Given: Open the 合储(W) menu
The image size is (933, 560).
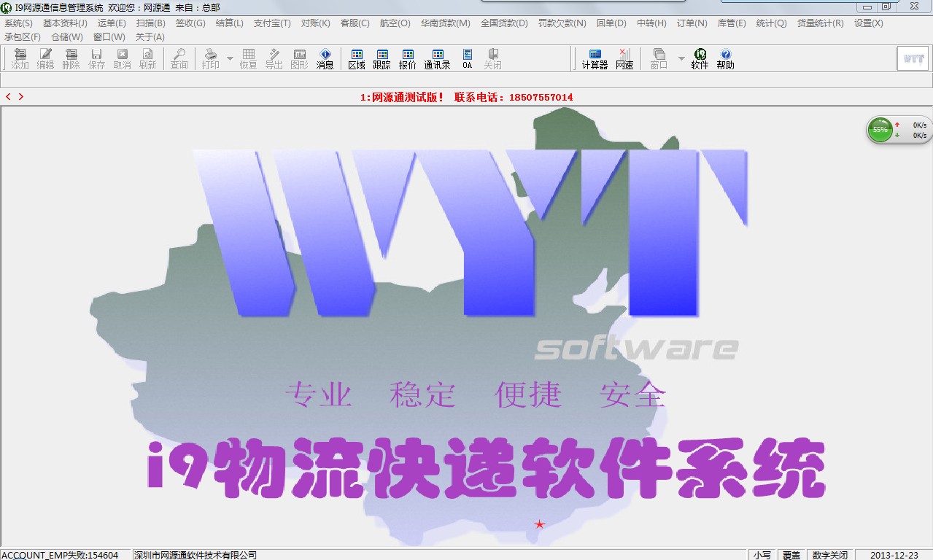Looking at the screenshot, I should pos(67,37).
